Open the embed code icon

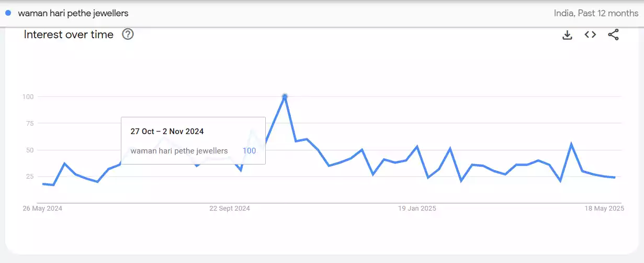[x=590, y=35]
